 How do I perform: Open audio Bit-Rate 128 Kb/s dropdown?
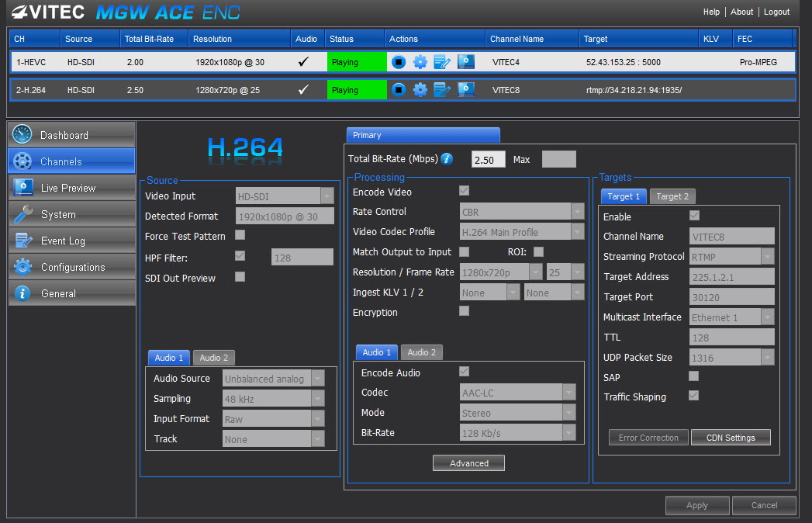[518, 433]
